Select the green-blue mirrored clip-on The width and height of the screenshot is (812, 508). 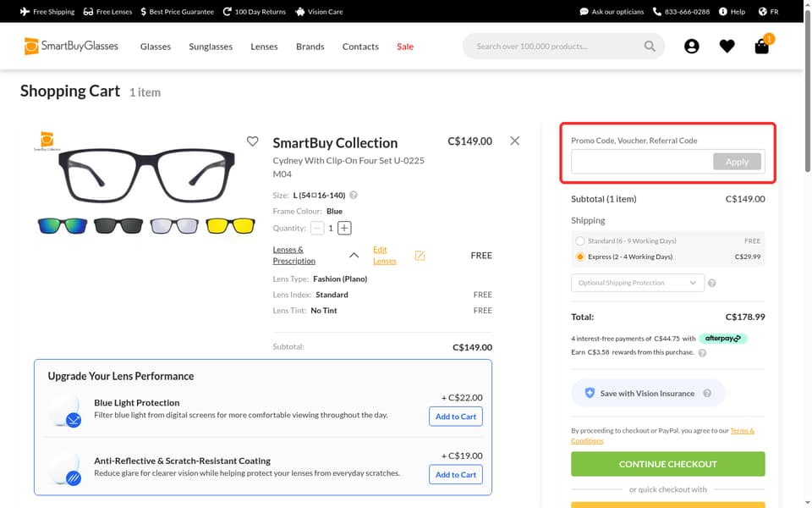(x=63, y=226)
